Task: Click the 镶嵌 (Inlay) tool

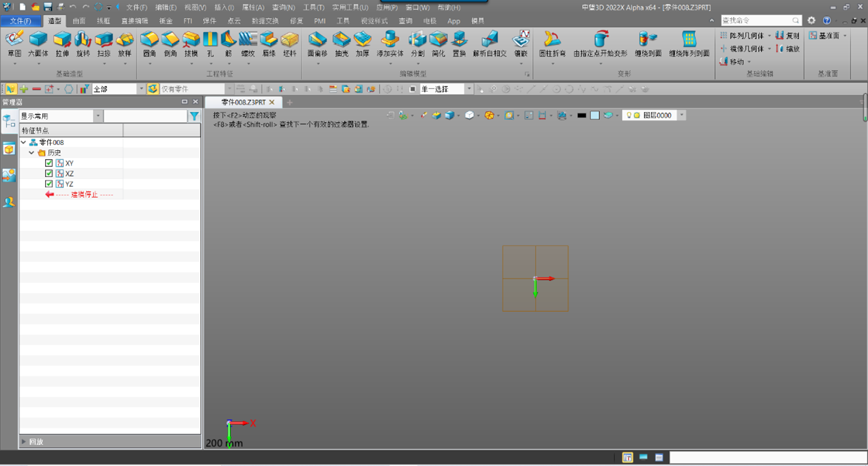Action: [x=521, y=44]
